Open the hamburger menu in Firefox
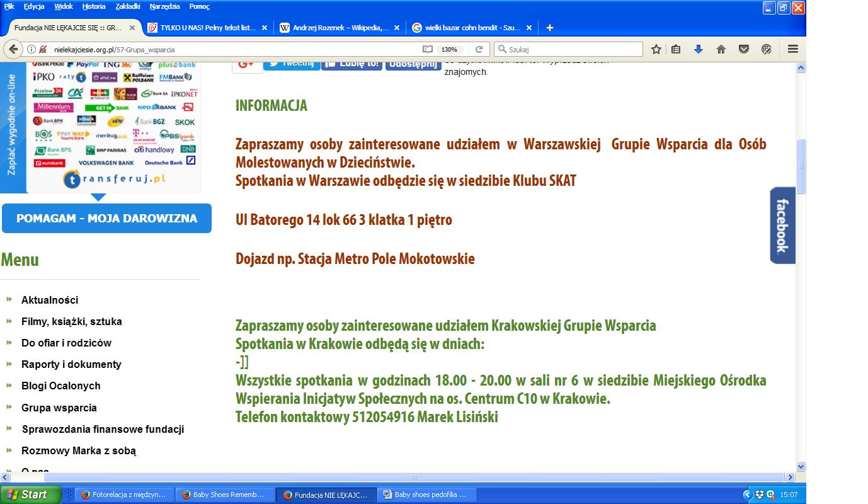868x504 pixels. click(x=793, y=49)
